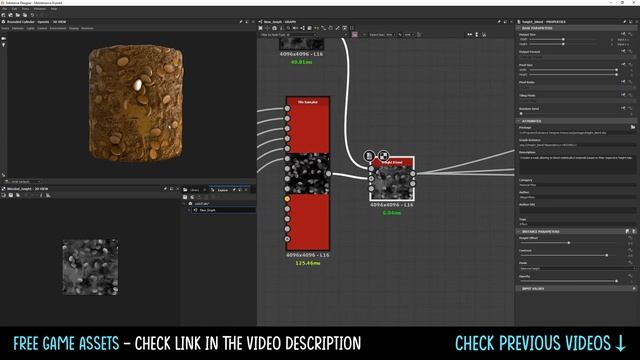Open the File menu

4,9
